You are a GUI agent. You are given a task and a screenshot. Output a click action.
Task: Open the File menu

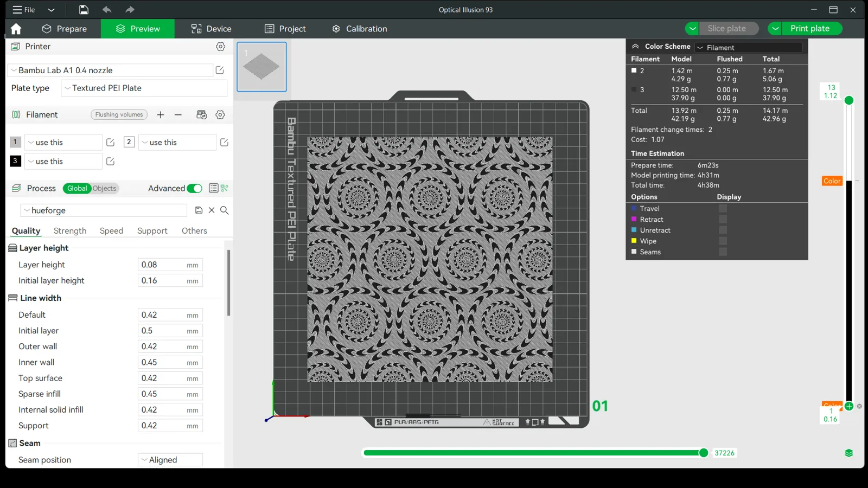click(x=24, y=10)
